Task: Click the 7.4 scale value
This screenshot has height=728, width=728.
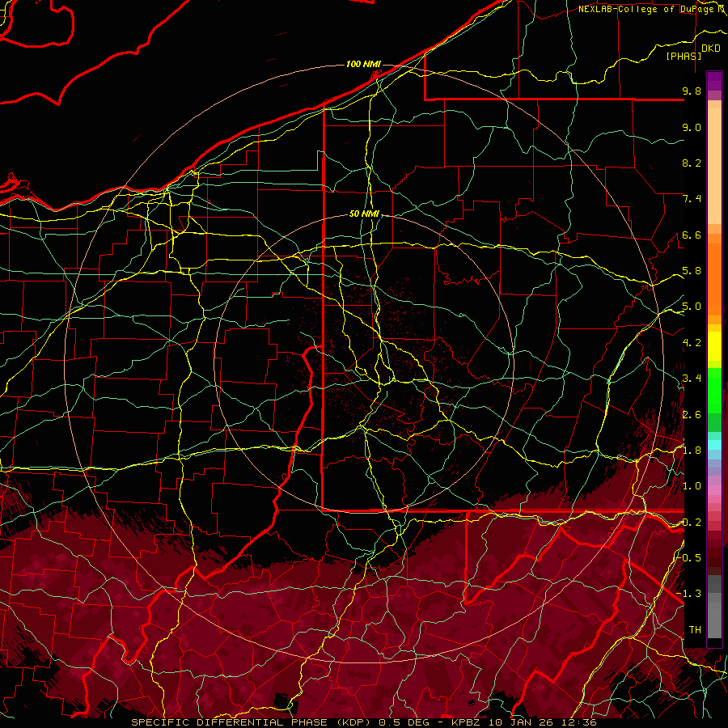Action: tap(692, 199)
